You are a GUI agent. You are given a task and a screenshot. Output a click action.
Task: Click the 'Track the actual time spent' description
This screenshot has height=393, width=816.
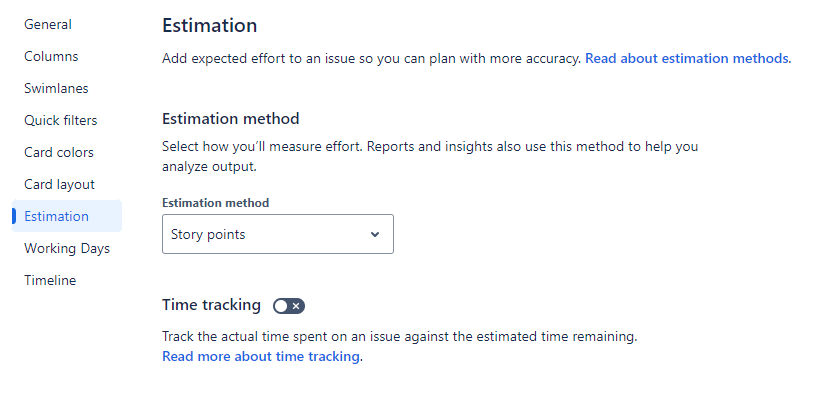pos(400,337)
